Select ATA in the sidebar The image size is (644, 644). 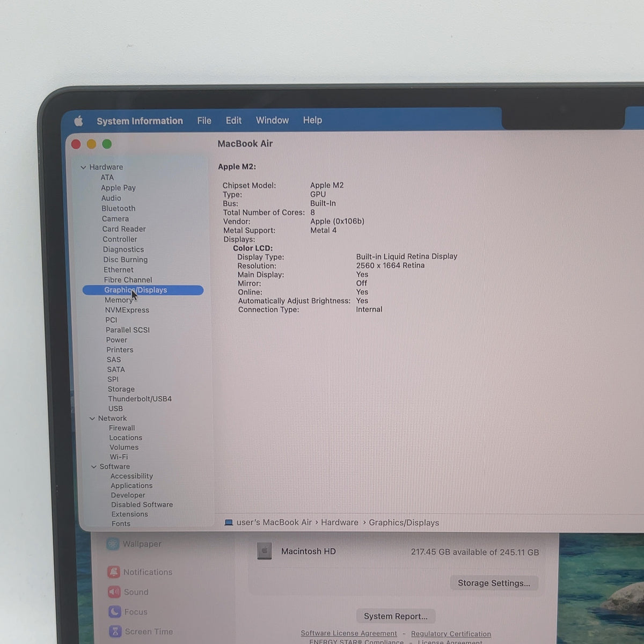pos(107,178)
